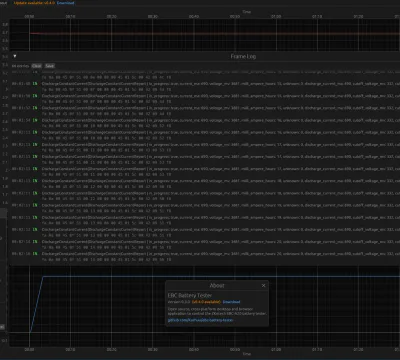Image resolution: width=400 pixels, height=360 pixels.
Task: Open Download link in About dialog
Action: click(x=231, y=302)
